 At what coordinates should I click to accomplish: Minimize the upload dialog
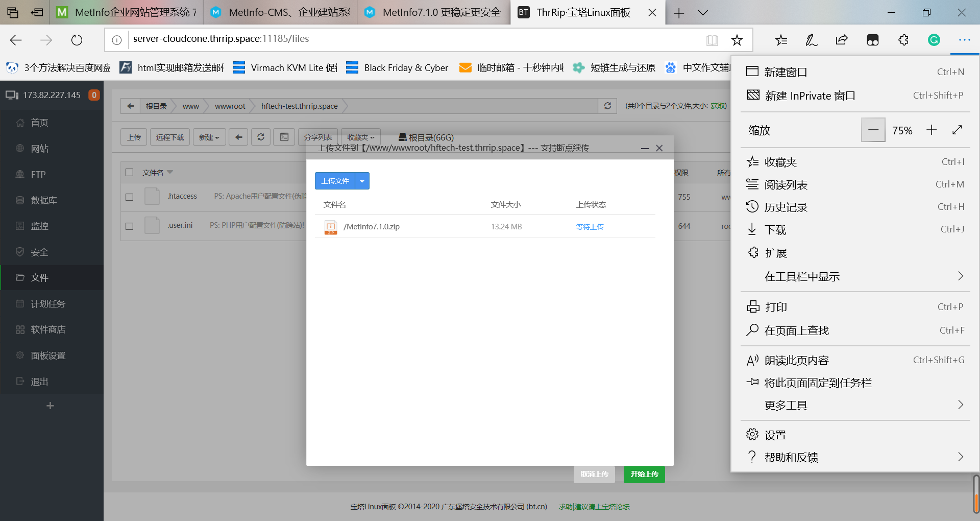tap(645, 148)
